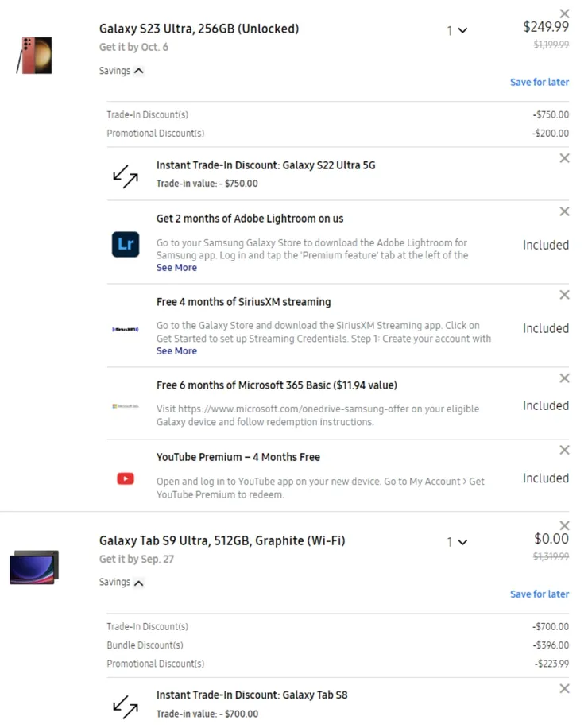
Task: Click the Adobe Lightroom Lr icon
Action: tap(126, 244)
